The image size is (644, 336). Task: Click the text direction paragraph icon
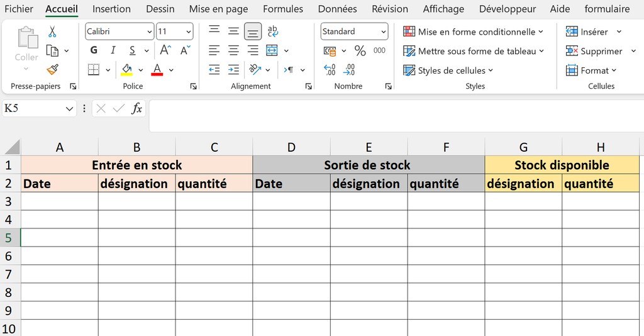[x=289, y=70]
